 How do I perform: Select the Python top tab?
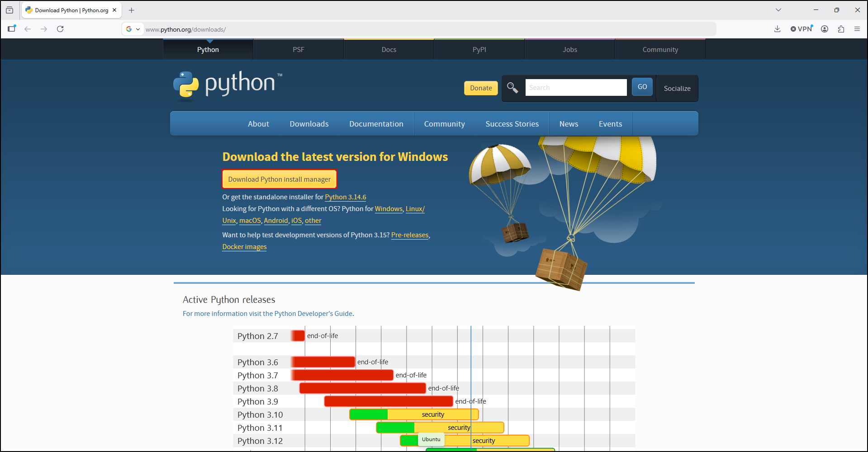pyautogui.click(x=208, y=49)
